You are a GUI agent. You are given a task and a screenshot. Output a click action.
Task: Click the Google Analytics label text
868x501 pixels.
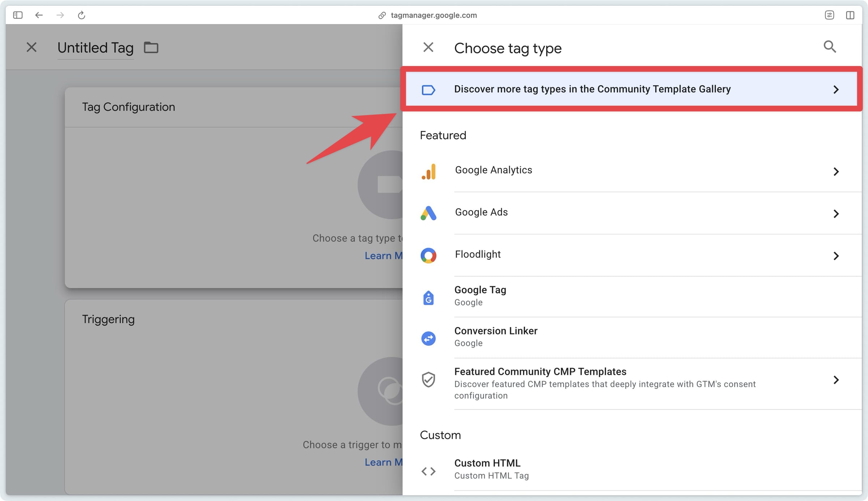pyautogui.click(x=494, y=170)
